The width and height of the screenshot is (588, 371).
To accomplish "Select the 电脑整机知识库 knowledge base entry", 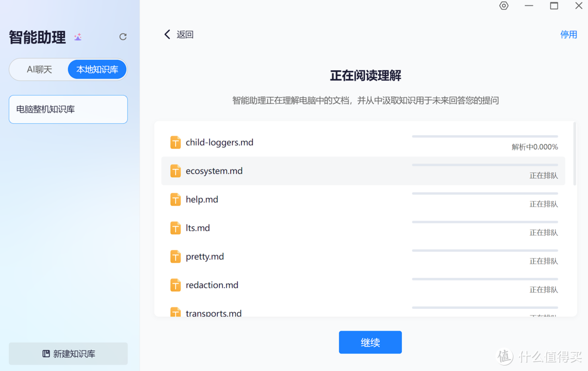I will tap(68, 109).
